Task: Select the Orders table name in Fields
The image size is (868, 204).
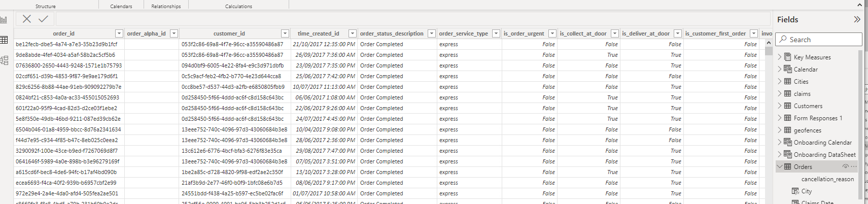Action: [803, 166]
